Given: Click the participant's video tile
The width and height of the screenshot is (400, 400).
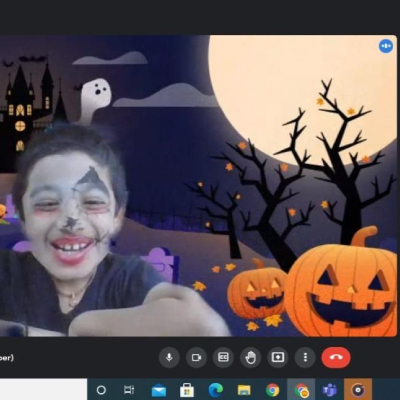Looking at the screenshot, I should click(199, 186).
